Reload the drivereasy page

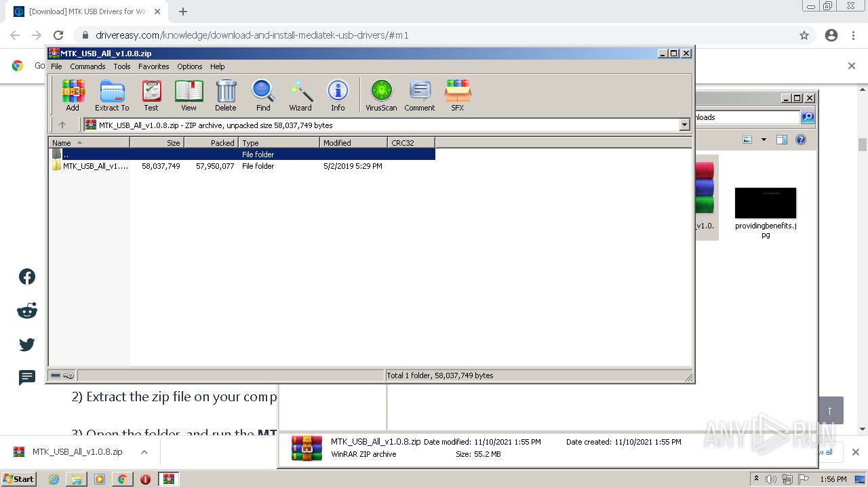58,35
